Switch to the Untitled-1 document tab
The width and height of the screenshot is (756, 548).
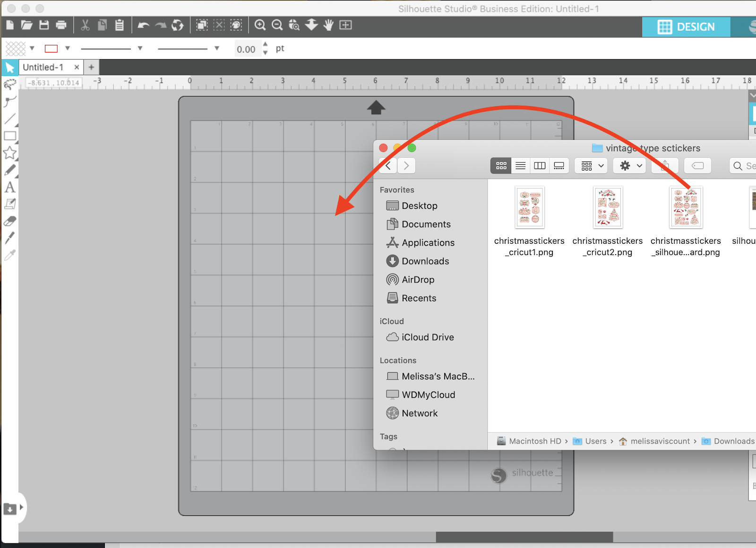43,67
